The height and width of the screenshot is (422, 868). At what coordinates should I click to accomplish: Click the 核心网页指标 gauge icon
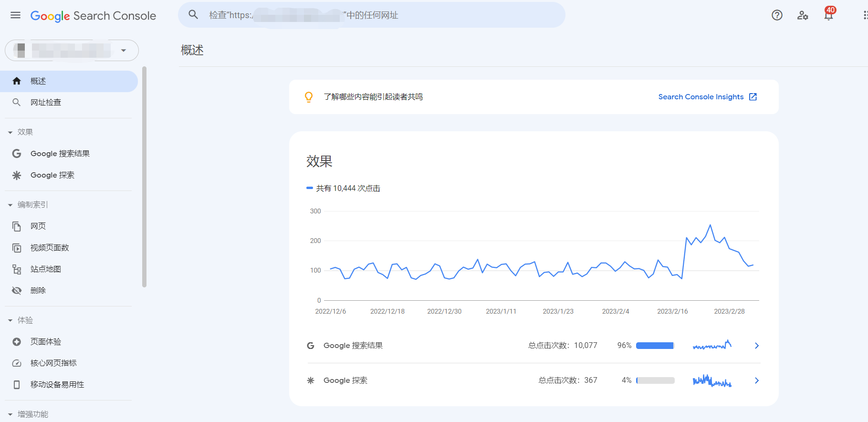click(17, 363)
